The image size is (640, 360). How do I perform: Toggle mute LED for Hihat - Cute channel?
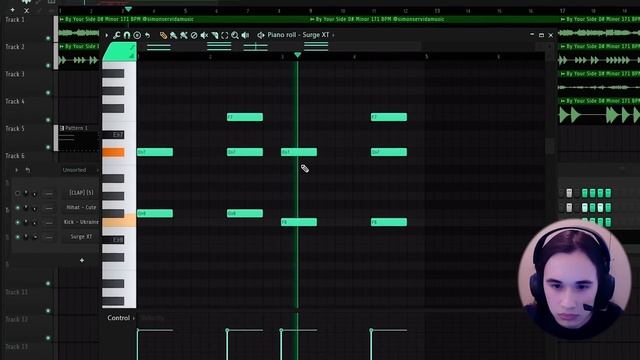click(18, 208)
